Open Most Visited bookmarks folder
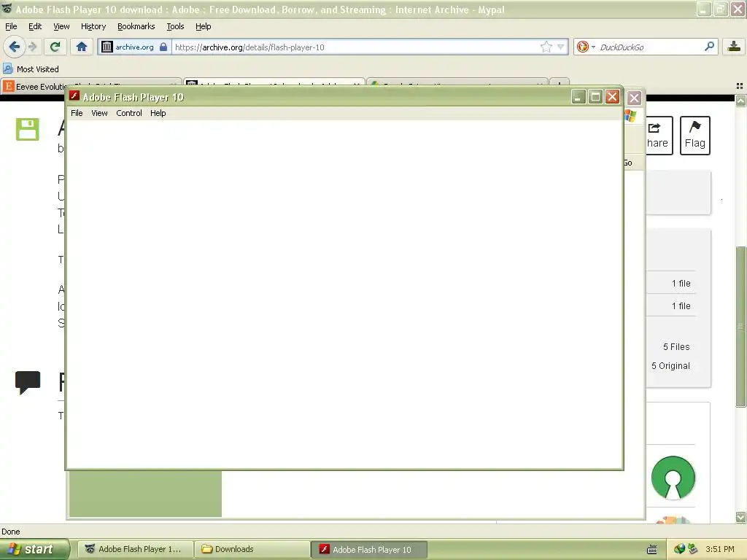 [31, 69]
